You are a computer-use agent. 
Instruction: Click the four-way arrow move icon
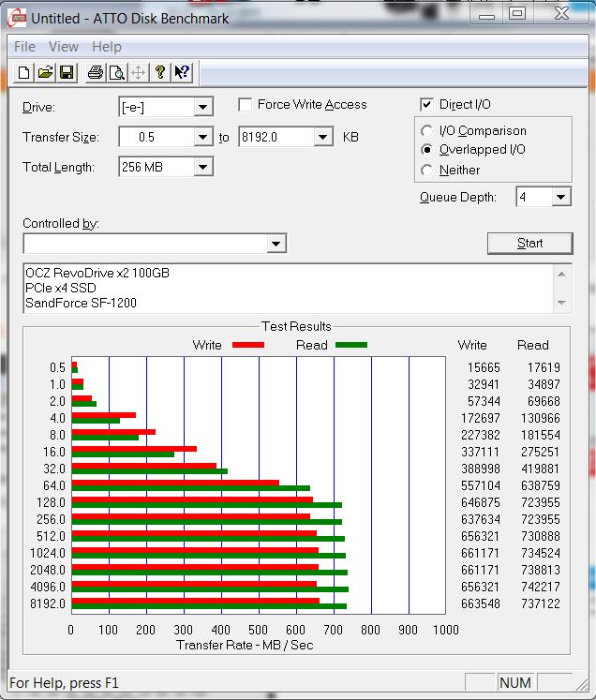click(138, 73)
